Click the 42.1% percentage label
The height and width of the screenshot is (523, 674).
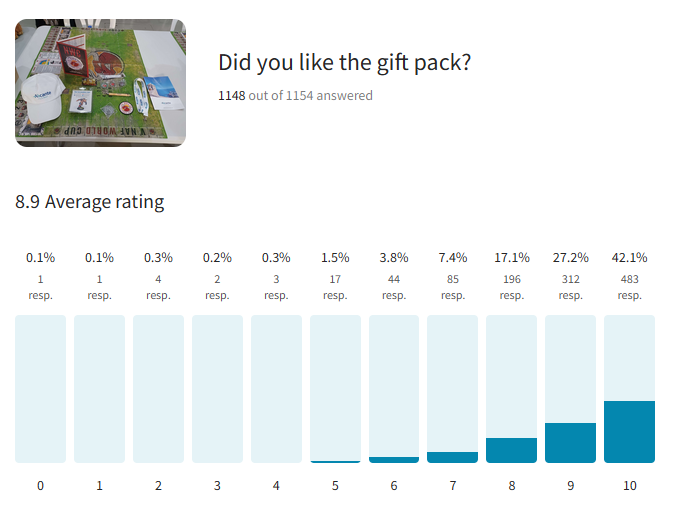coord(629,257)
